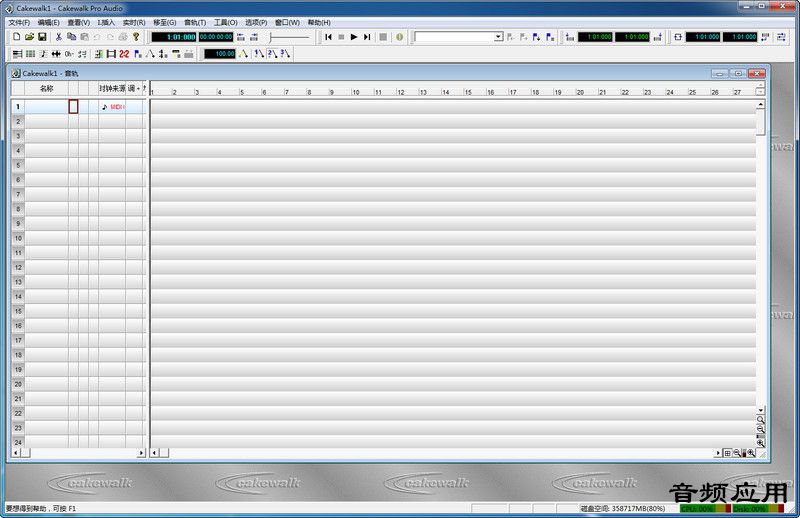Click the 00:00:00:00 SMPTE time display

point(216,37)
